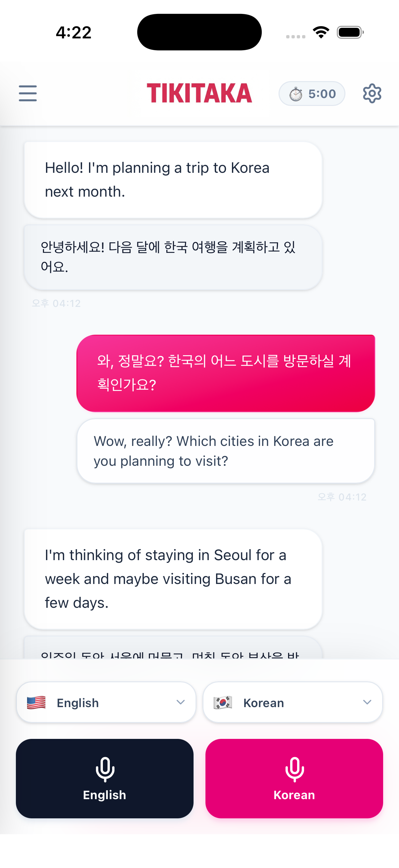The width and height of the screenshot is (399, 868).
Task: Tap the 5:00 timer pill
Action: [312, 94]
